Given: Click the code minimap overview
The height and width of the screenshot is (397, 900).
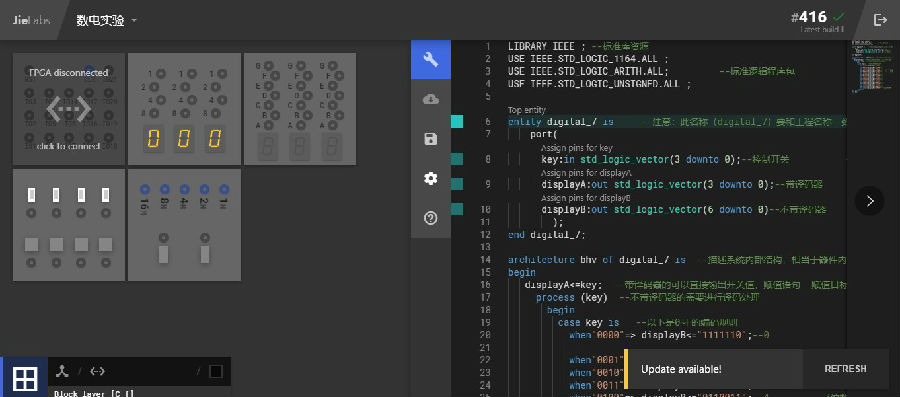Looking at the screenshot, I should click(x=871, y=69).
